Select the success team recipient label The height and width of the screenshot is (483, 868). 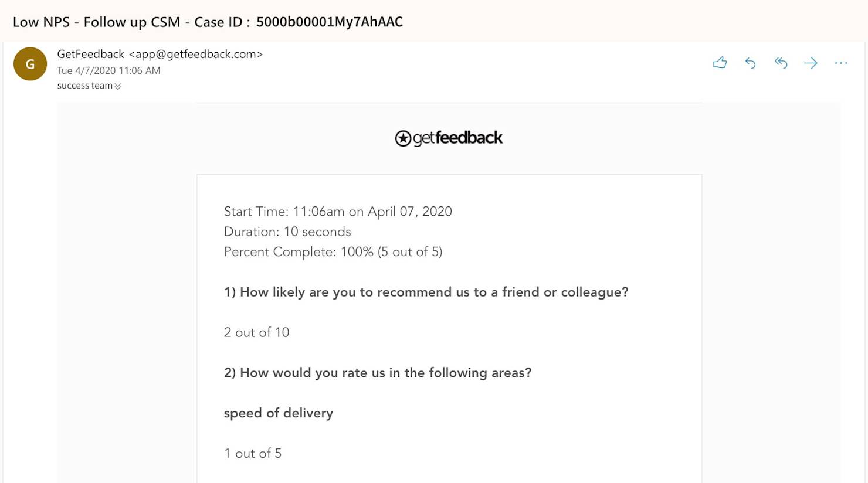(85, 86)
